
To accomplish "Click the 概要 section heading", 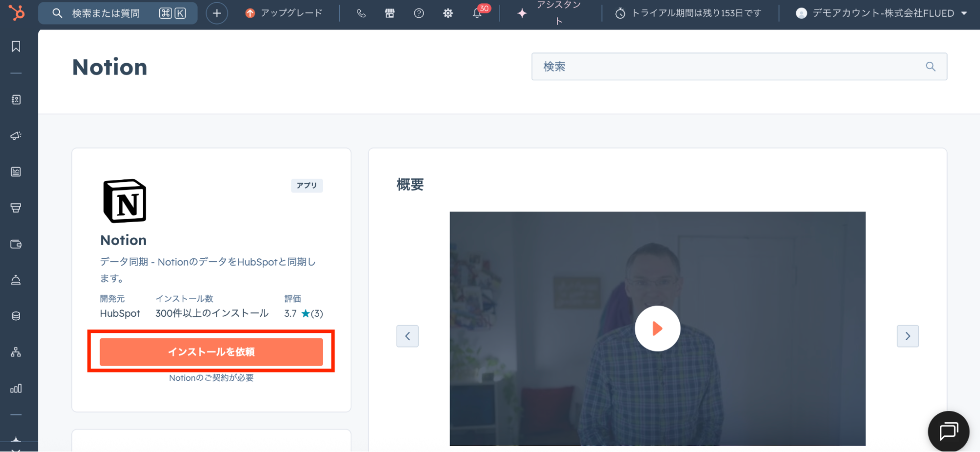I will pyautogui.click(x=410, y=185).
